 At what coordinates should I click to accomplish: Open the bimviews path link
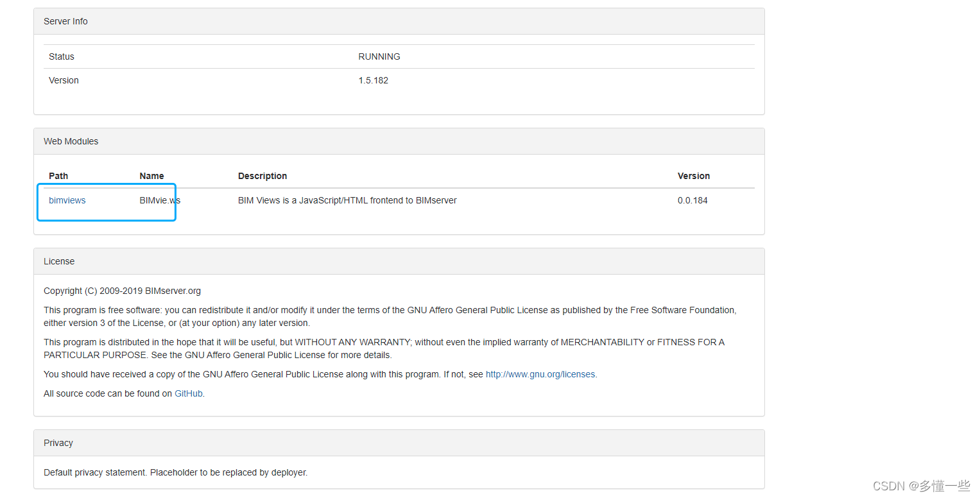67,200
